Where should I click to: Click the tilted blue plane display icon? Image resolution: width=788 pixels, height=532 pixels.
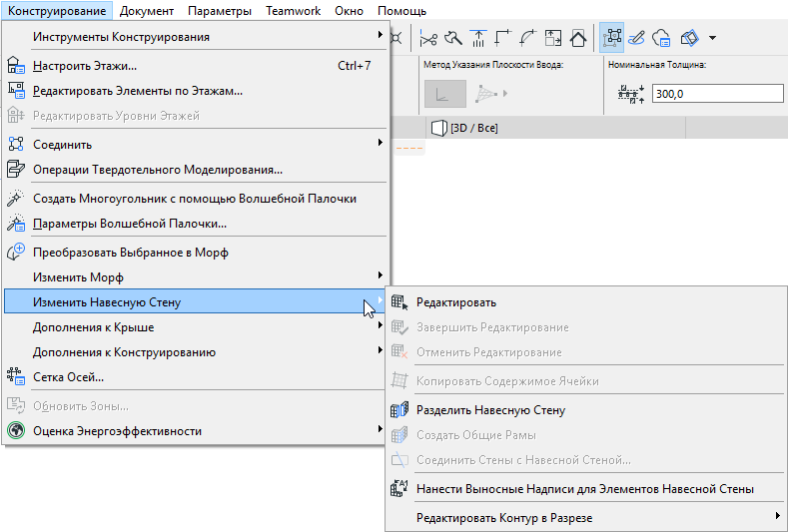tap(689, 38)
